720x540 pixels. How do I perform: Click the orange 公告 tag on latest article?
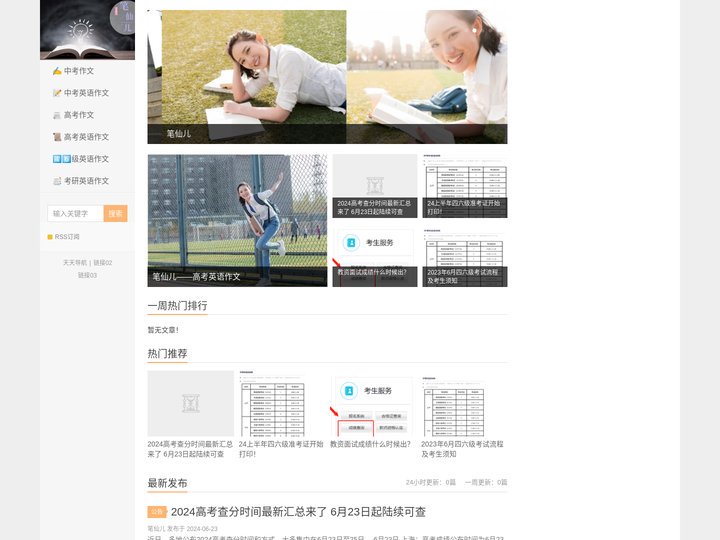(x=157, y=512)
